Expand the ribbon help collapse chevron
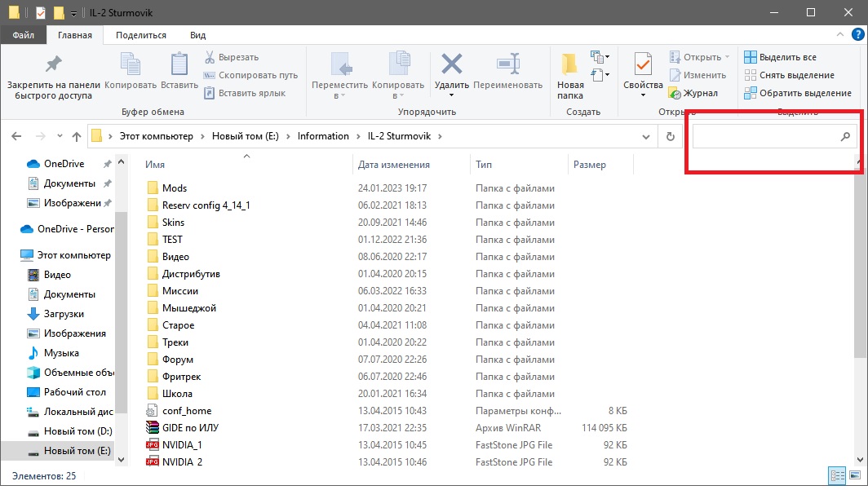 point(842,35)
